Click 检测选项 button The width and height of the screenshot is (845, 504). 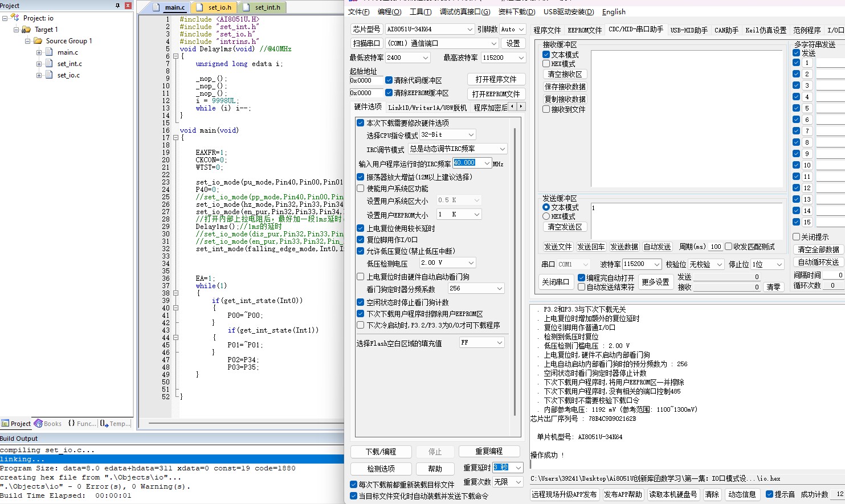381,469
